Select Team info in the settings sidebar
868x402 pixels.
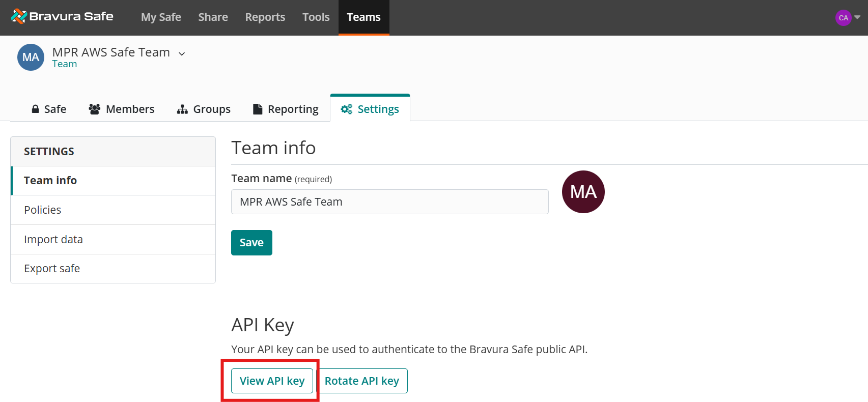113,181
